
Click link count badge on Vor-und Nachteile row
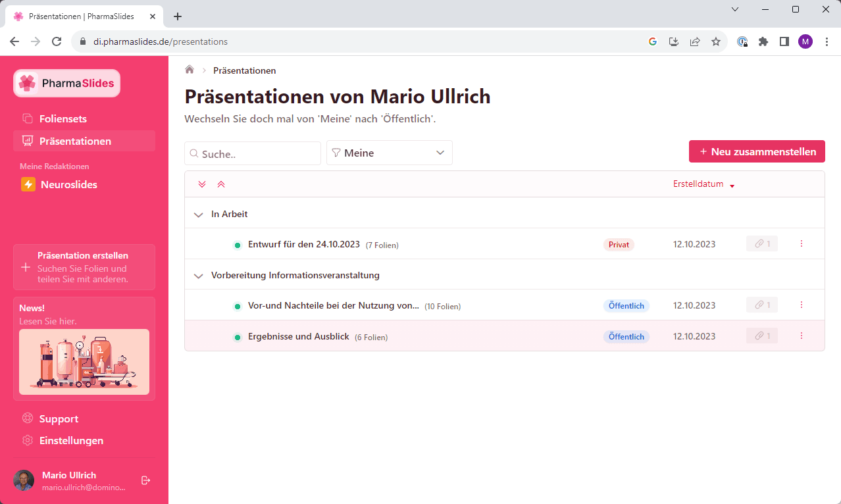761,305
